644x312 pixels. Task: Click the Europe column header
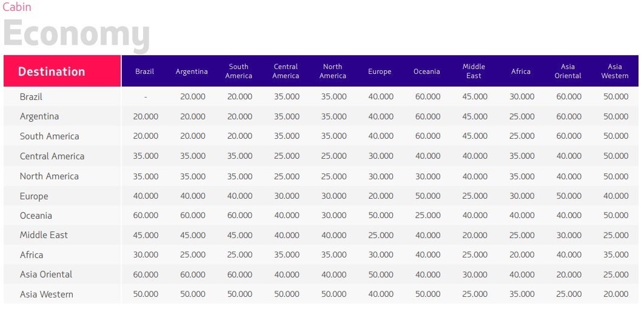point(380,71)
